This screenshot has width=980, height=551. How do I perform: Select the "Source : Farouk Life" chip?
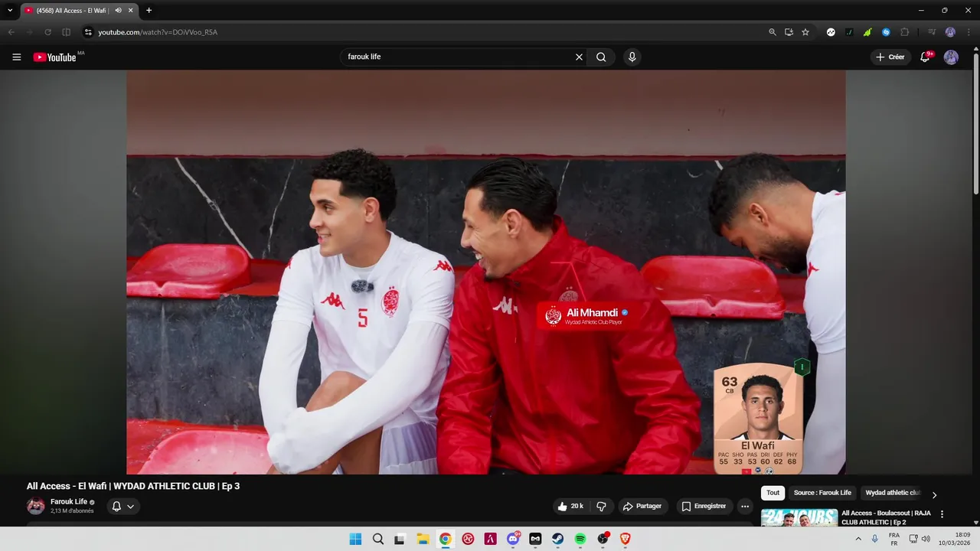[x=822, y=493]
